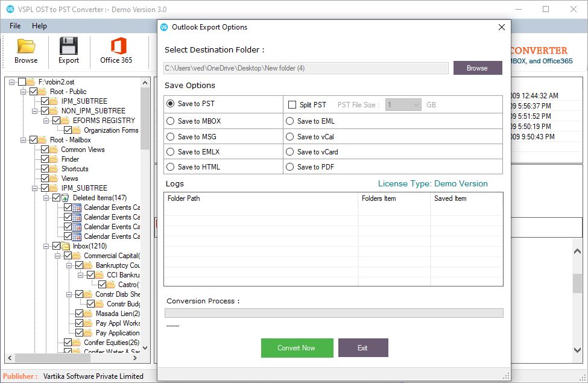Screen dimensions: 588x383
Task: Click the F:\robin2.ost root folder icon
Action: coord(31,82)
